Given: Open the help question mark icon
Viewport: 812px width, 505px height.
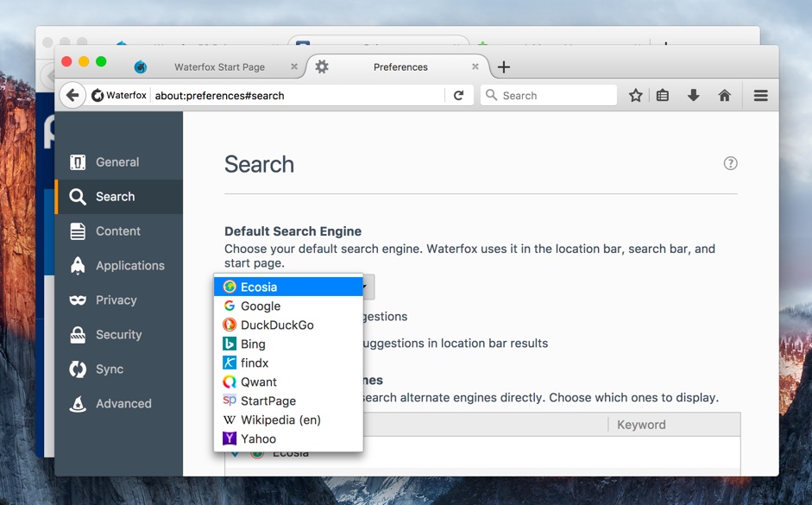Looking at the screenshot, I should (x=730, y=163).
